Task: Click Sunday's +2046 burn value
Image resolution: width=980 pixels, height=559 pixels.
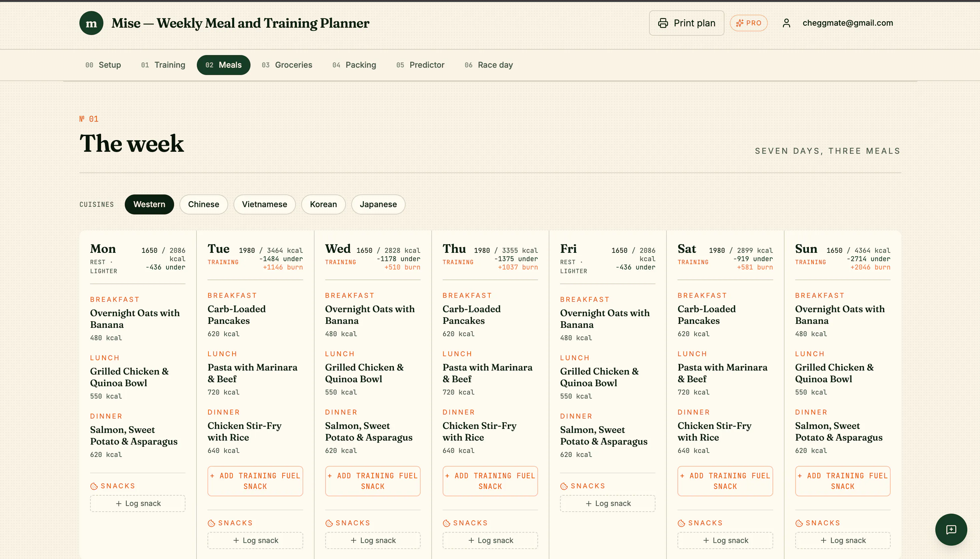Action: [870, 267]
